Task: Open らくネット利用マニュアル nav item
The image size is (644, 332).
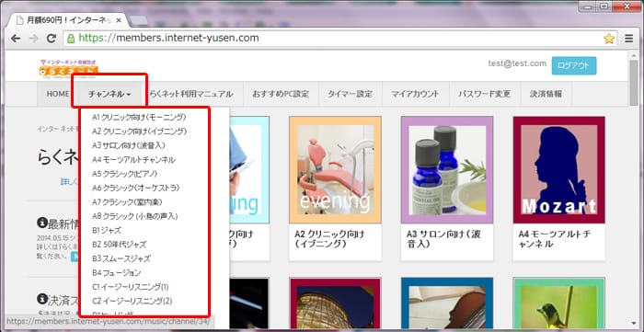Action: point(191,94)
